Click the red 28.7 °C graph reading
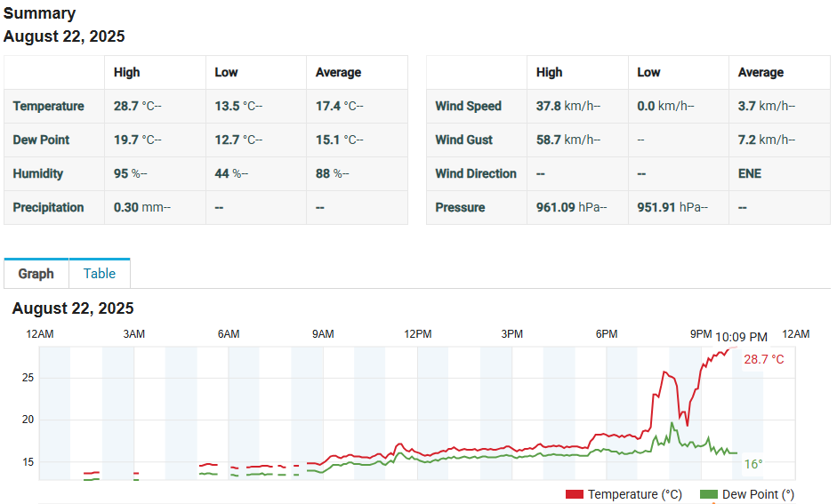This screenshot has height=504, width=837. [x=764, y=359]
